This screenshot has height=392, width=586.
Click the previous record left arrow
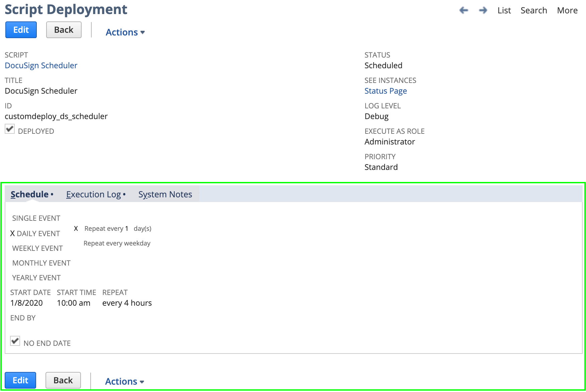point(464,10)
